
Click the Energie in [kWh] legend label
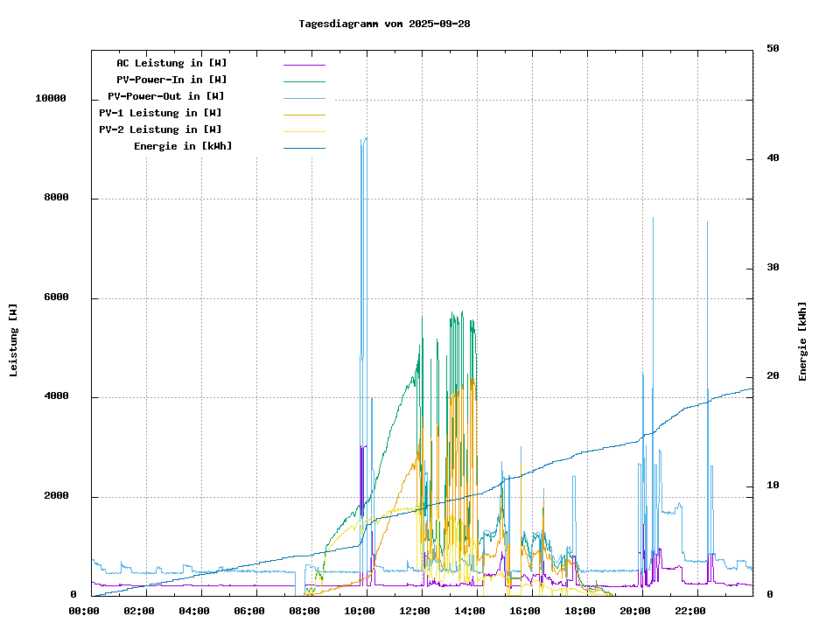183,146
